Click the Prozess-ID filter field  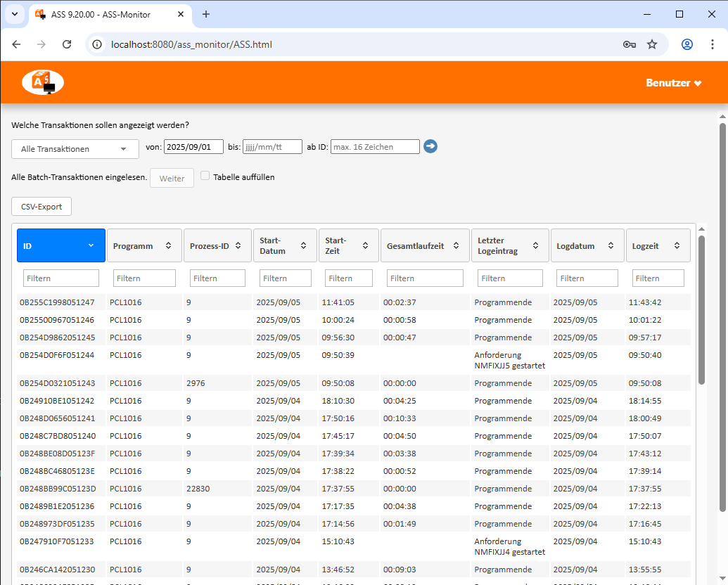(x=217, y=278)
